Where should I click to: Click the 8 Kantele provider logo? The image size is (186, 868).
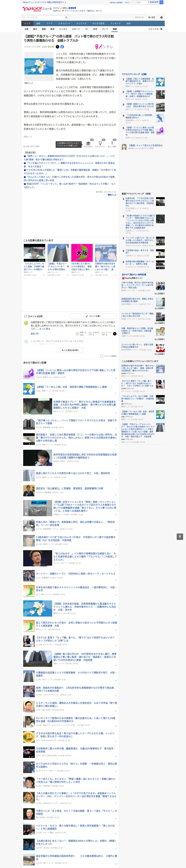(104, 47)
